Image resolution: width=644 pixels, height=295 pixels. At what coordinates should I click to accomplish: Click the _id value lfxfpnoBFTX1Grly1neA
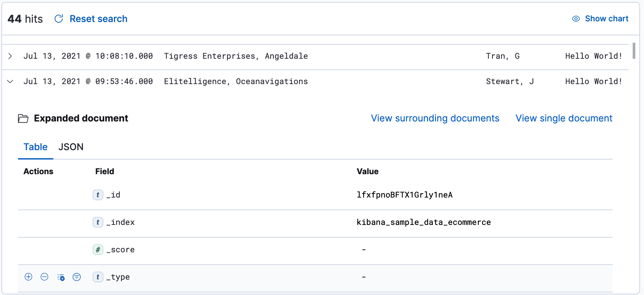coord(404,195)
